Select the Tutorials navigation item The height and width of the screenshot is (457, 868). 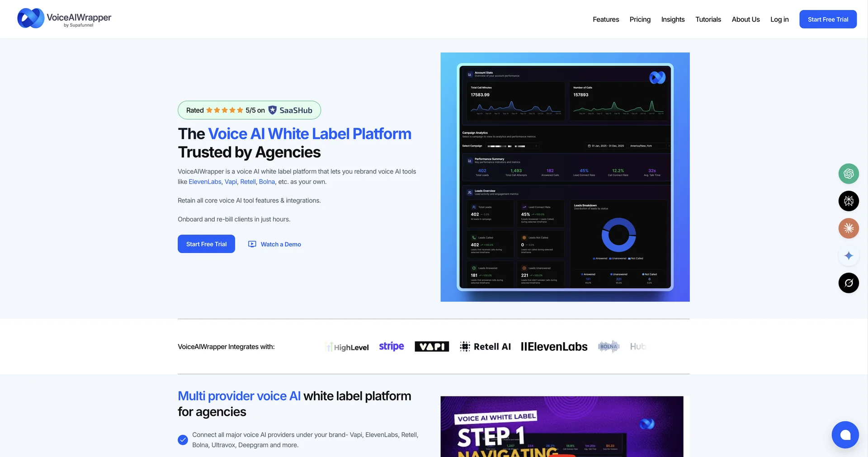click(708, 19)
